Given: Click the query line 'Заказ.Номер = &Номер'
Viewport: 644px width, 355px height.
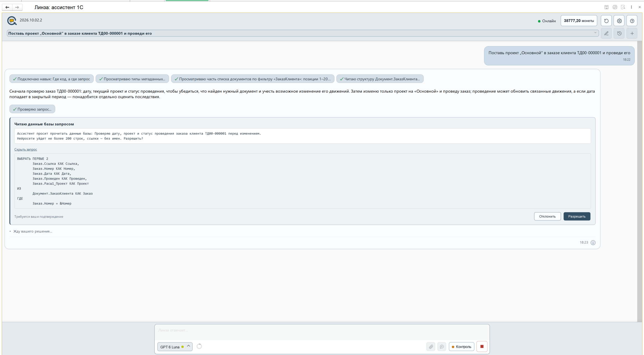Looking at the screenshot, I should 52,203.
